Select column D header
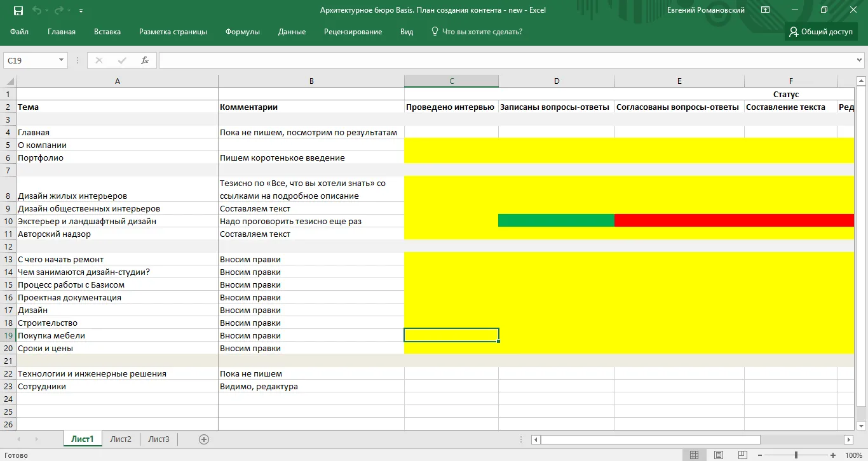Viewport: 868px width, 461px height. 557,81
